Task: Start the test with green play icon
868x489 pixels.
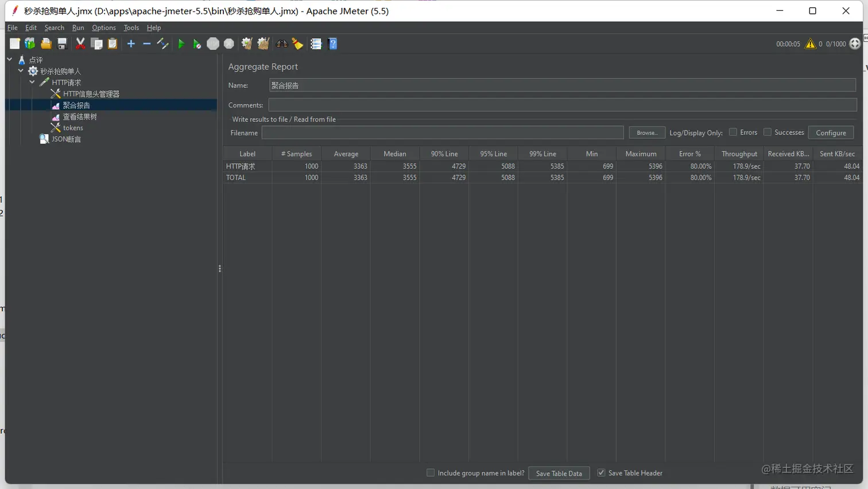Action: click(181, 44)
